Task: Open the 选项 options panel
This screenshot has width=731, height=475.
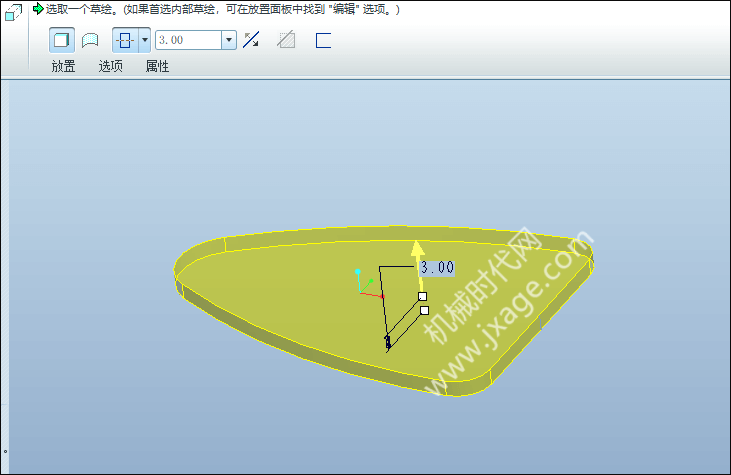Action: pos(110,66)
